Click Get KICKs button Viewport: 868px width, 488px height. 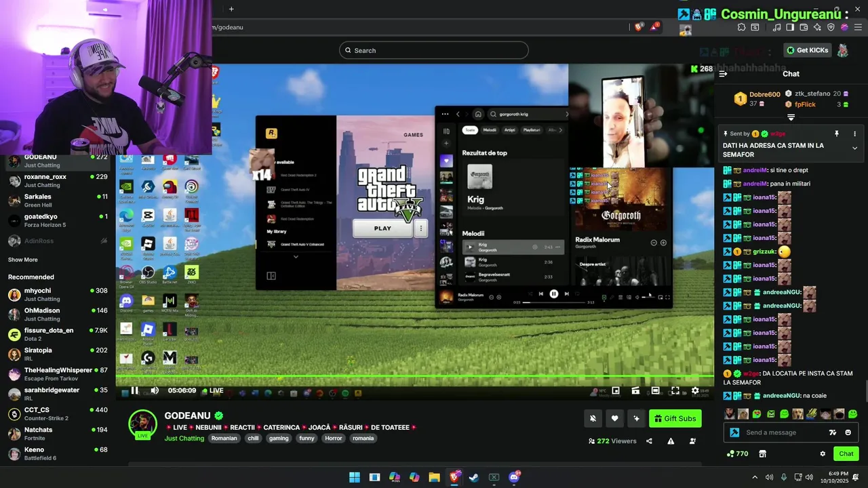(808, 50)
